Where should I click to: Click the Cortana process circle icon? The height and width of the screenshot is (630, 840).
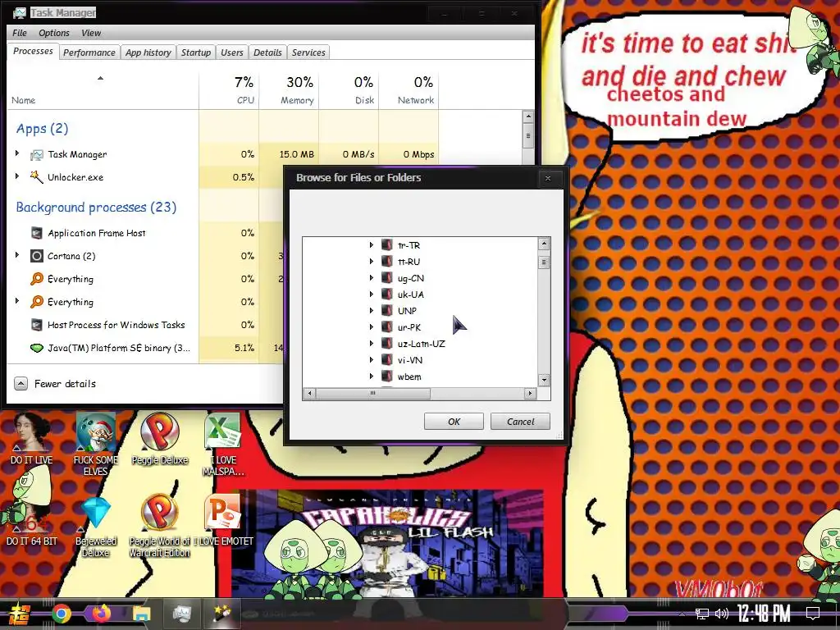[36, 256]
